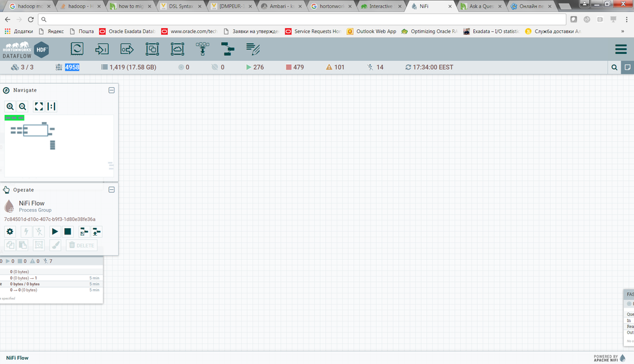Click the Disable component icon
Image resolution: width=634 pixels, height=364 pixels.
[39, 232]
